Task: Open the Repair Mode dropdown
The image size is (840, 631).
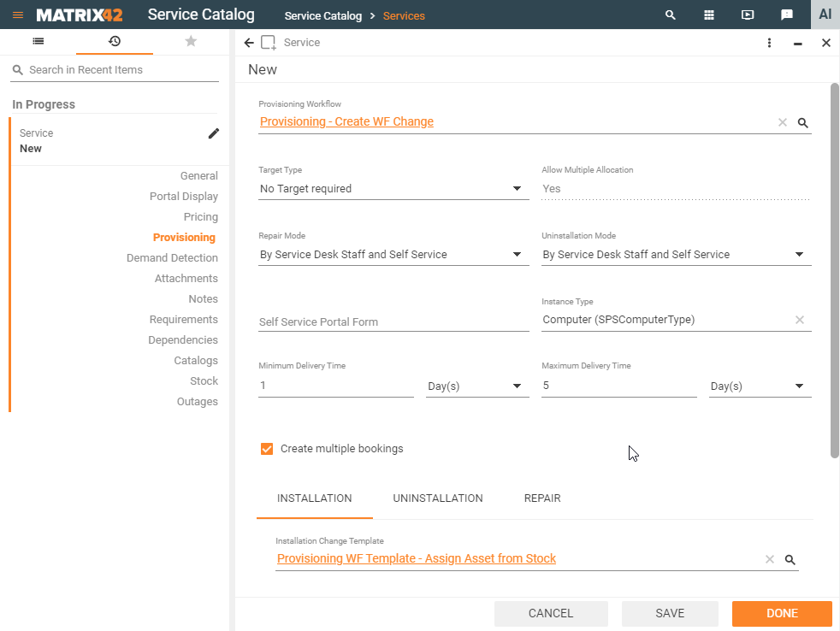Action: (x=517, y=255)
